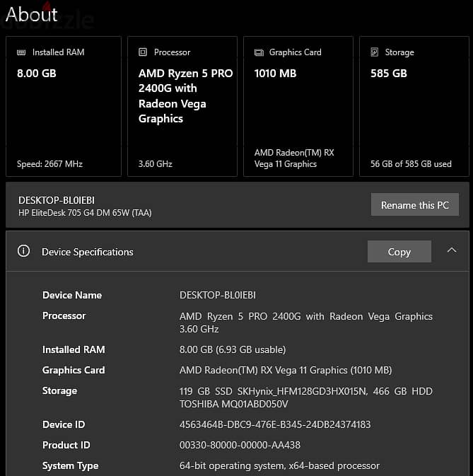Click the DESKTOP-BL0IEBI name above the model

coord(57,200)
